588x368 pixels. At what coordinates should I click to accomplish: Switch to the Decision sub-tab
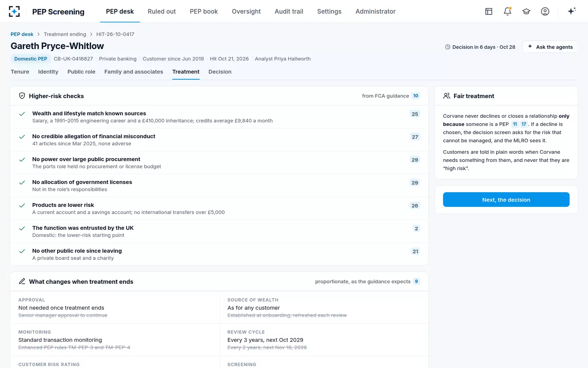click(220, 72)
